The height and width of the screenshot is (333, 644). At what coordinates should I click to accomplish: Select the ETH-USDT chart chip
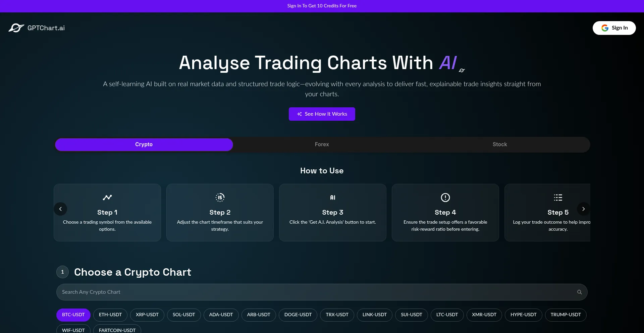coord(110,315)
